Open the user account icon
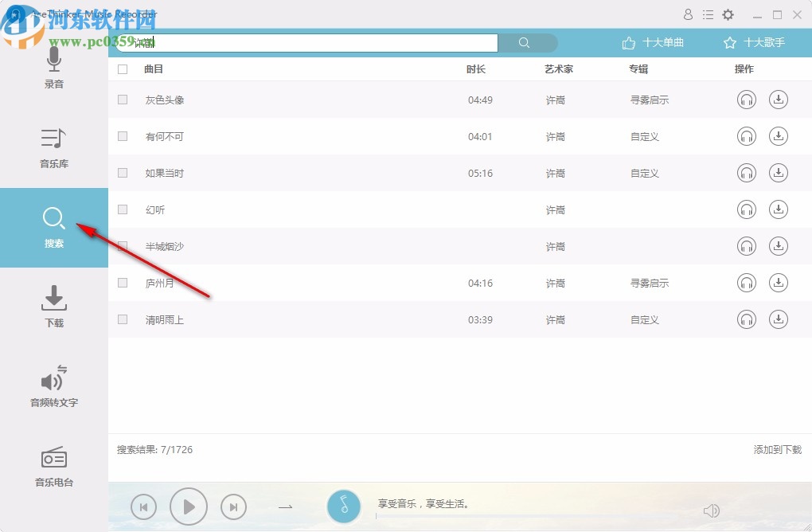The image size is (812, 532). (688, 14)
